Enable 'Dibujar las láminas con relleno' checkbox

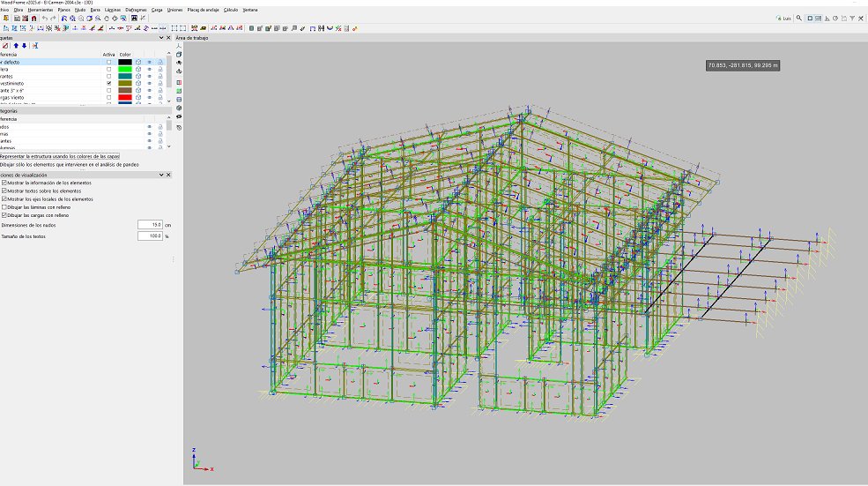[x=4, y=206]
